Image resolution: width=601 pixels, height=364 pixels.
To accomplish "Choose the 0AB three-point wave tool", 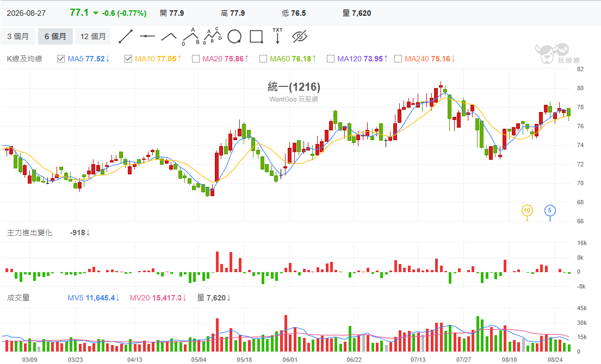I will pos(190,36).
